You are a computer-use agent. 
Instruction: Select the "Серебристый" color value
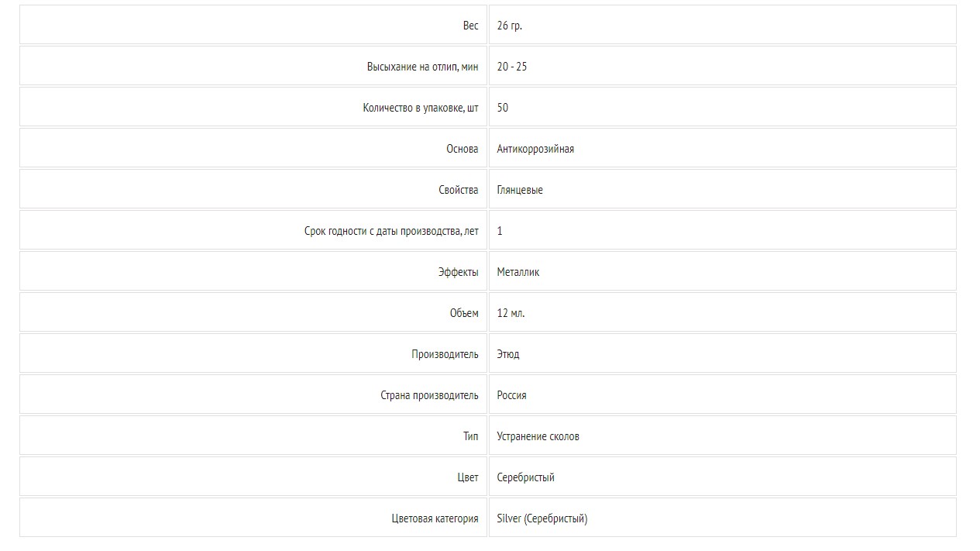(525, 477)
